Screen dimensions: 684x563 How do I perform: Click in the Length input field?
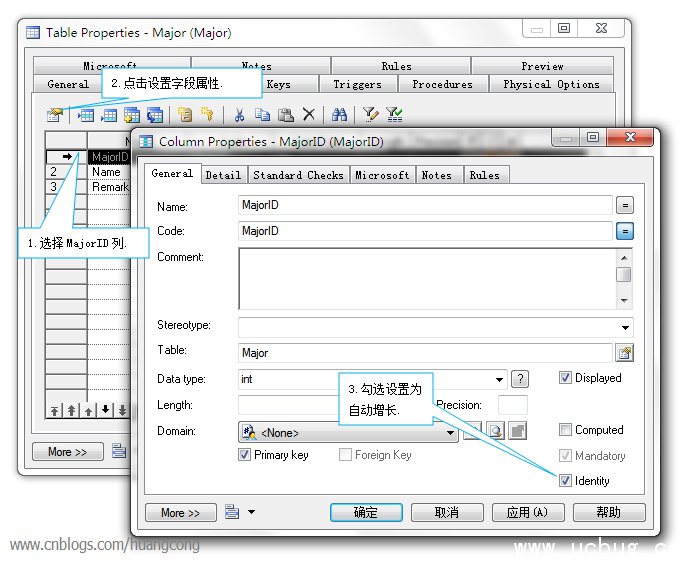point(288,405)
